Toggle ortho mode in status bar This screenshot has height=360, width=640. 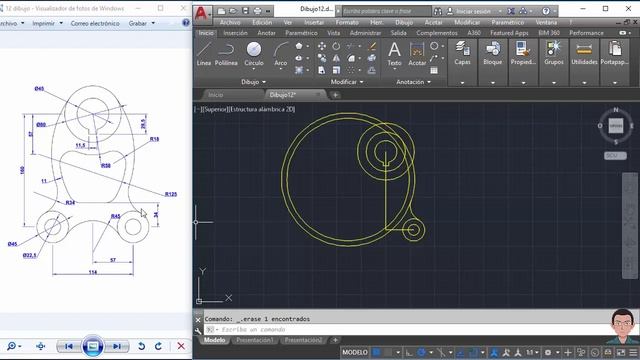(409, 352)
